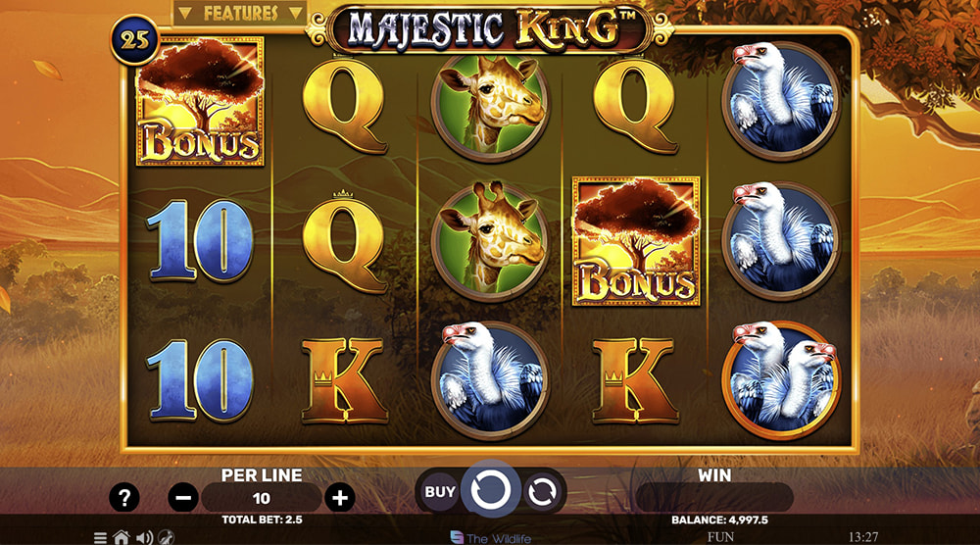Click The Wildlife provider logo link

coord(491,537)
